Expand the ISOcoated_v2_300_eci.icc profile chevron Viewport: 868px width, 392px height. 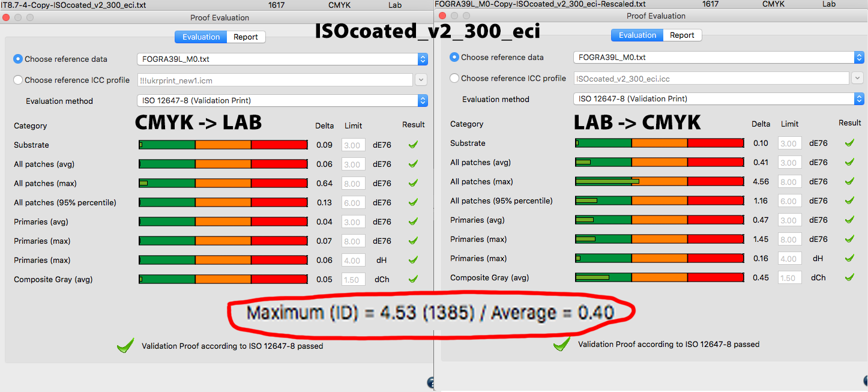point(857,78)
